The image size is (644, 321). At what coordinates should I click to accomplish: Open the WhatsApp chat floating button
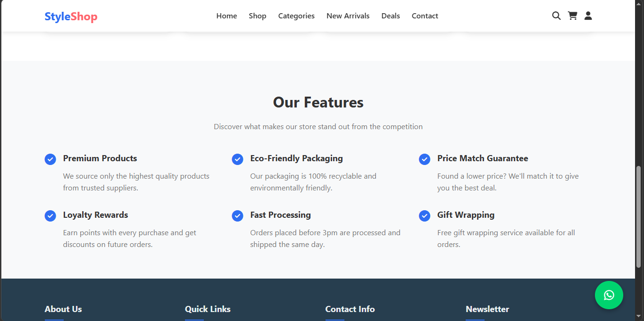pos(609,295)
